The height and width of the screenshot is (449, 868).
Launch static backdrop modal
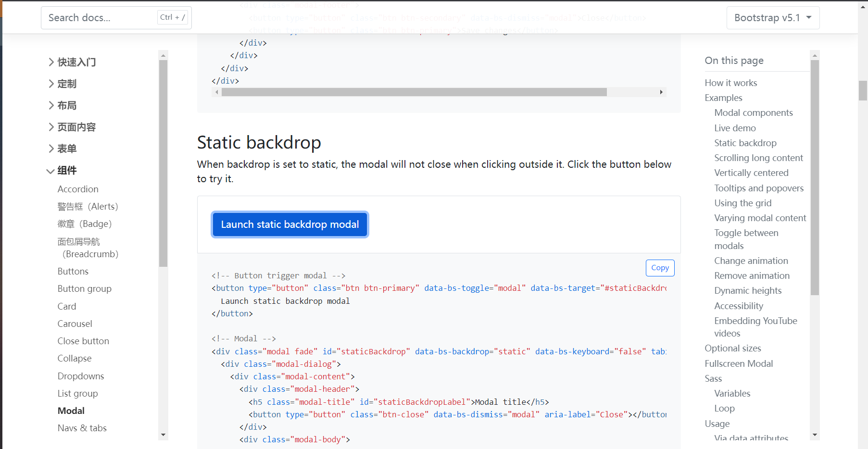[290, 224]
